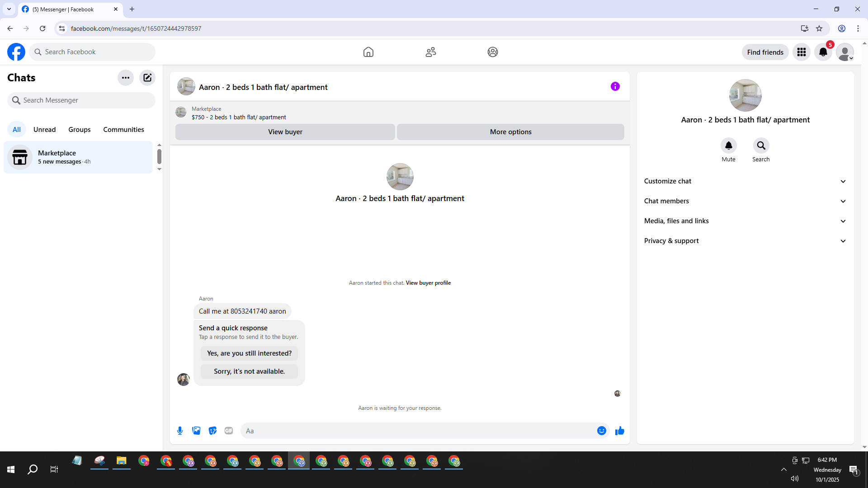Click Aaron's message with phone number
The width and height of the screenshot is (868, 488).
(242, 311)
